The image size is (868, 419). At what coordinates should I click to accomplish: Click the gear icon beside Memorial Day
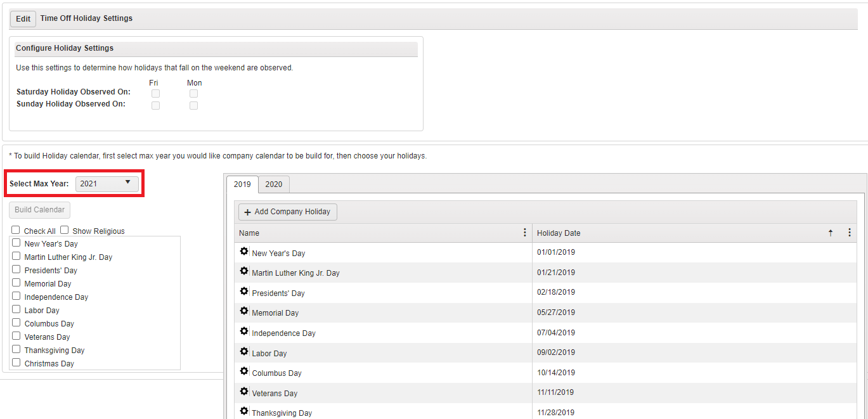point(244,311)
